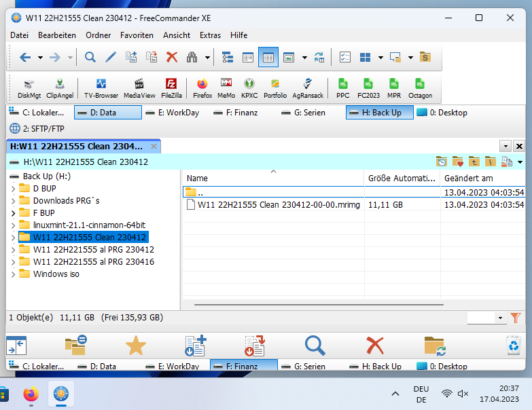Expand the linuxmint-21.1-cinnamon-64bit node
The width and height of the screenshot is (532, 410).
pos(13,225)
